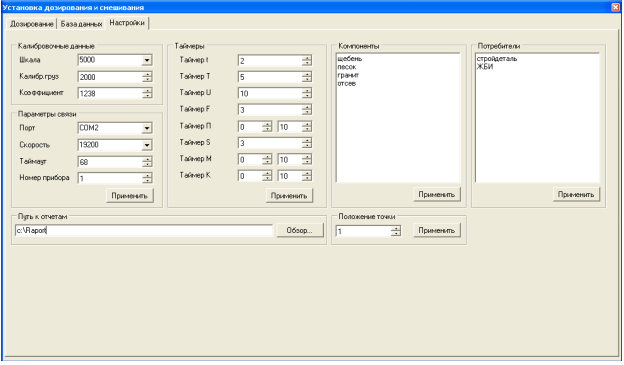624x365 pixels.
Task: Expand the Шкала dropdown
Action: tap(147, 60)
